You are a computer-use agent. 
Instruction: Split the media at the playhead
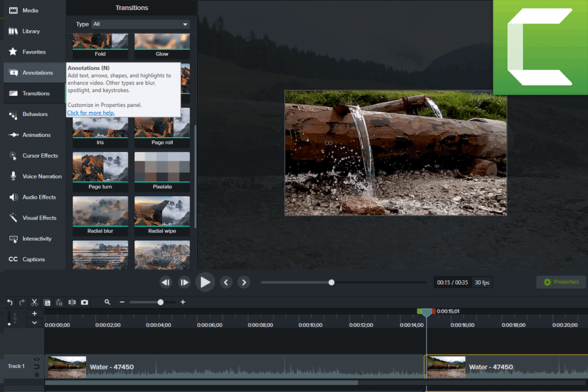pyautogui.click(x=72, y=302)
